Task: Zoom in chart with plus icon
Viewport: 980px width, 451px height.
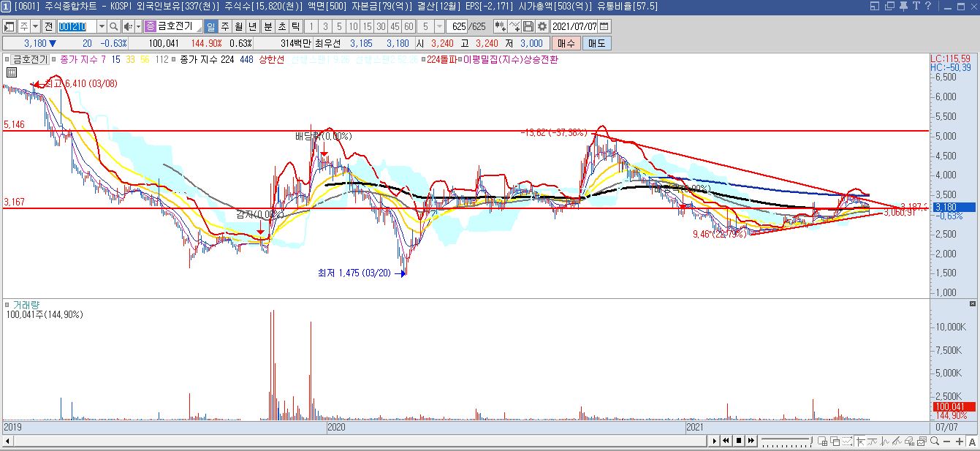Action: point(959,441)
